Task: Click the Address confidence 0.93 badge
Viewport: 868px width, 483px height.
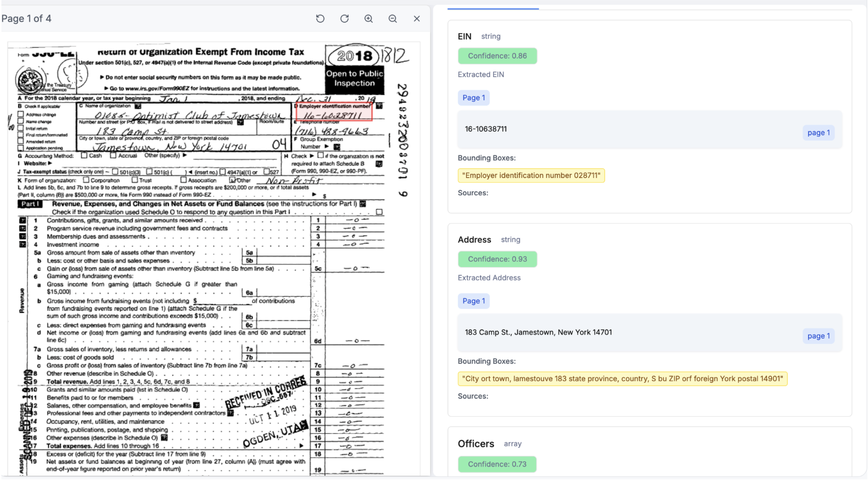Action: click(497, 259)
